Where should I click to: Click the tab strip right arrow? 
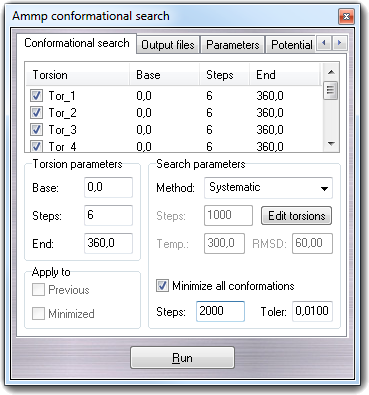click(x=339, y=43)
